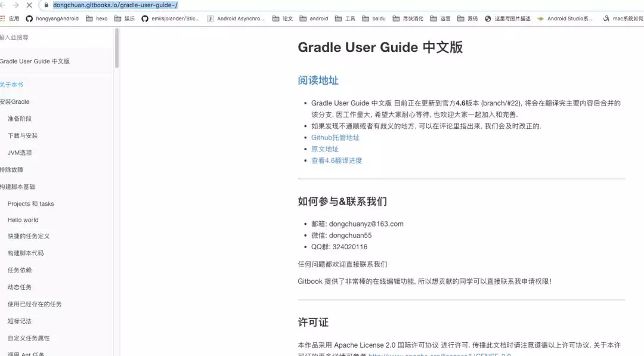Image resolution: width=644 pixels, height=356 pixels.
Task: Open Projects 和 tasks section
Action: [x=31, y=204]
